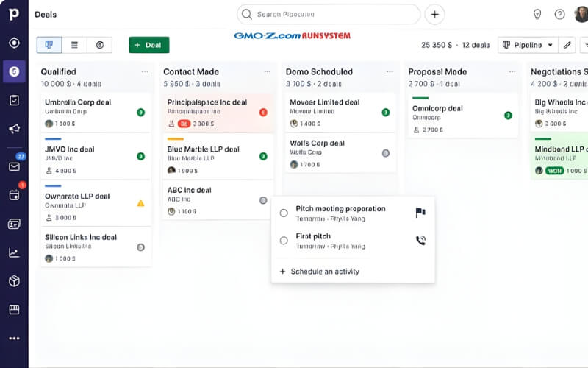
Task: Click grey activity indicator on Wolfs Corp deal
Action: (385, 153)
